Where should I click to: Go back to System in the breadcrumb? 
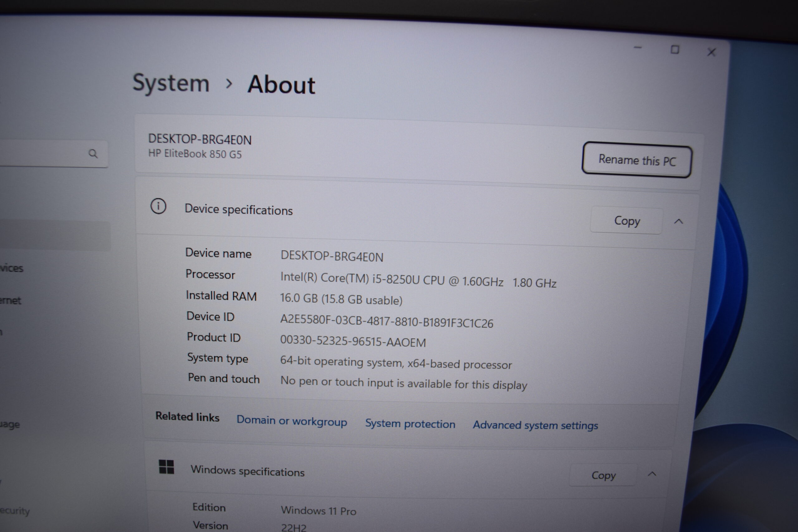[171, 83]
